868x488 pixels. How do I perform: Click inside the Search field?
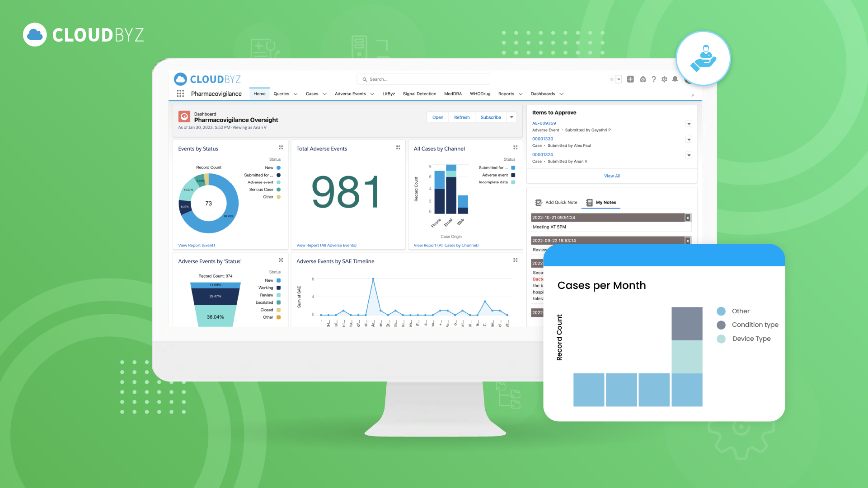(x=423, y=79)
